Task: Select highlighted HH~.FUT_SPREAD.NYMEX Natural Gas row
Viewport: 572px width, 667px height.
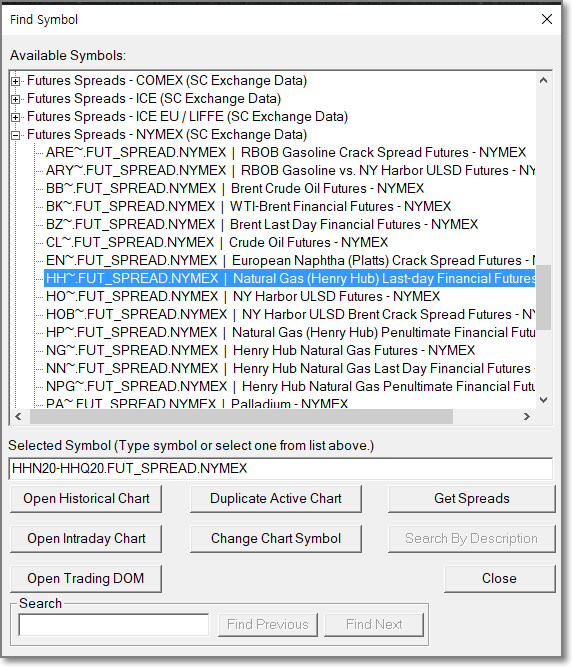Action: point(290,278)
